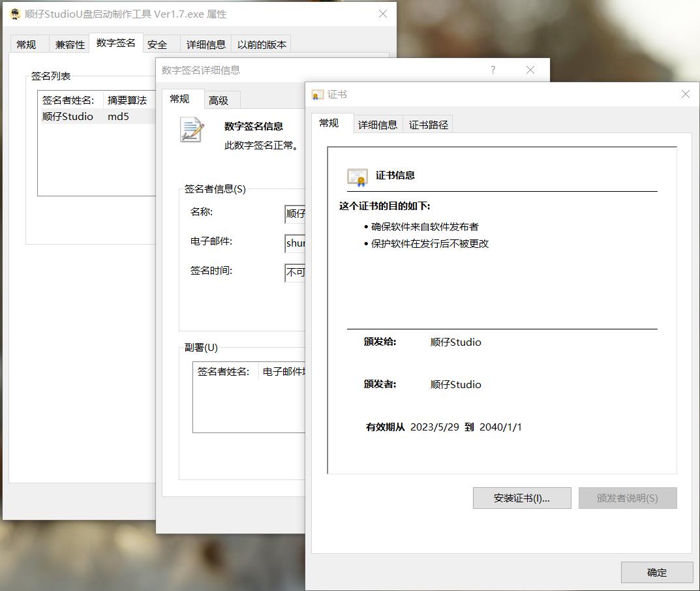Click the app icon in properties title bar
The width and height of the screenshot is (700, 591).
tap(15, 14)
